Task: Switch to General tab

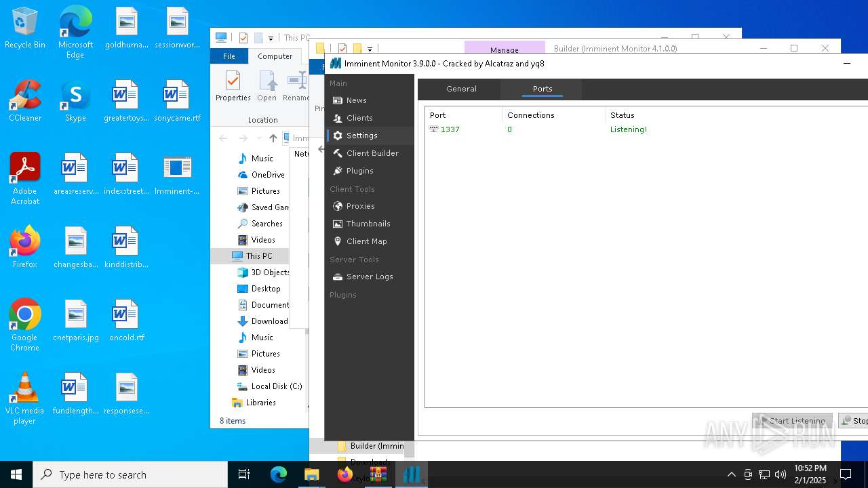Action: pos(461,89)
